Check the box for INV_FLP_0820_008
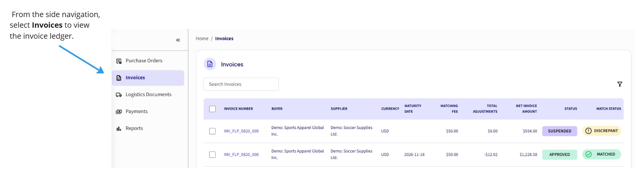Screen dimensions: 644x181 (213, 155)
